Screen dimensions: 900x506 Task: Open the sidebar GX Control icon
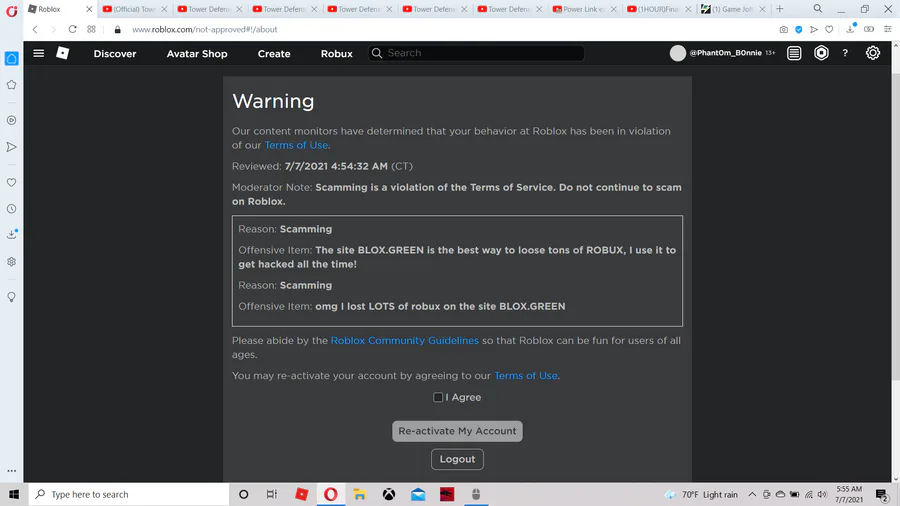click(11, 120)
